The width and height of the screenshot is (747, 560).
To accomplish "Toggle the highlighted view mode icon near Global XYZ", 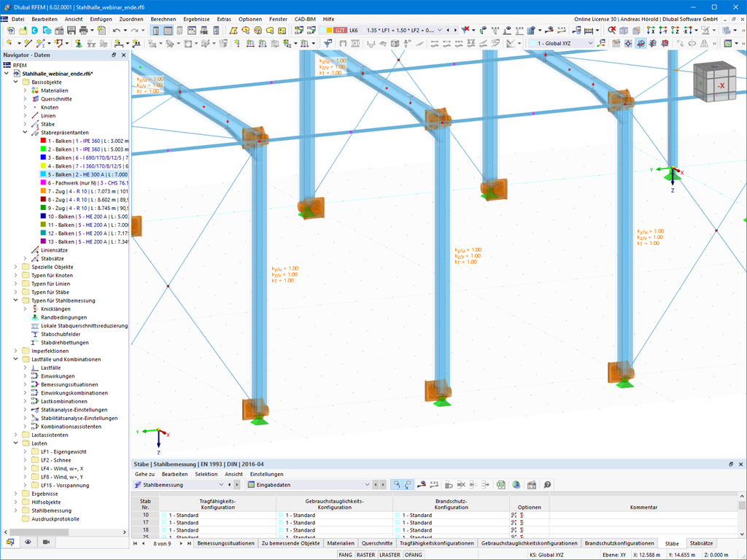I will (x=640, y=43).
